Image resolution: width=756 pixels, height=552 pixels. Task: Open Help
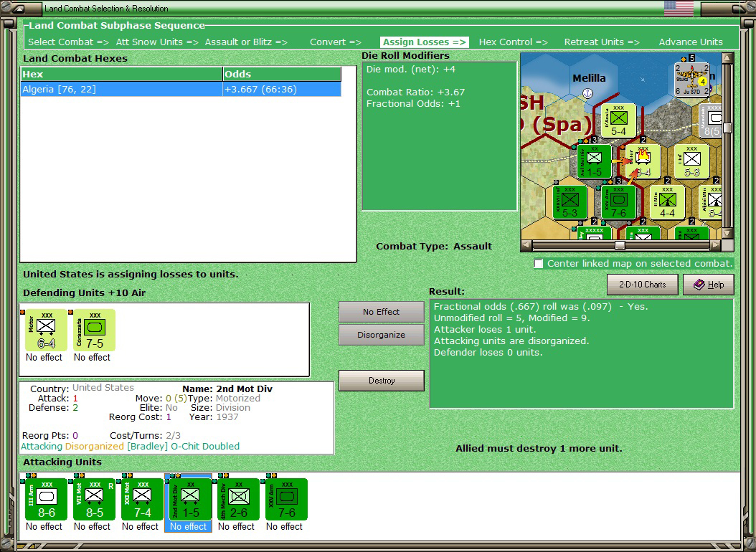coord(709,285)
